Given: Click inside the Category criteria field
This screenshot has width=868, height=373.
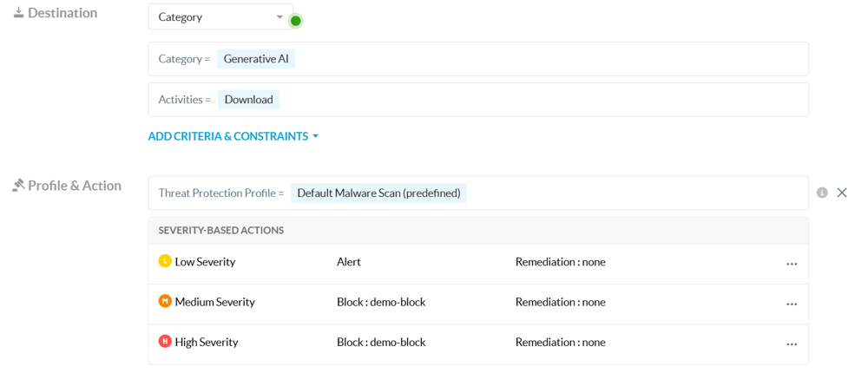Looking at the screenshot, I should (547, 59).
